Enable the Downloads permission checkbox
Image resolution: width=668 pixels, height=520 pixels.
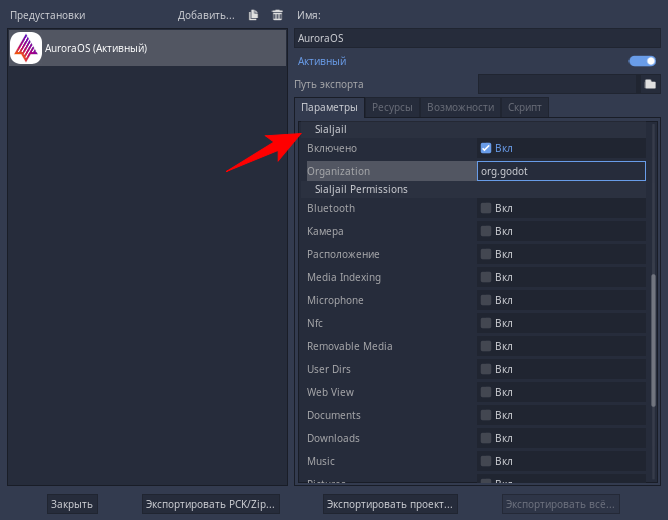coord(486,438)
